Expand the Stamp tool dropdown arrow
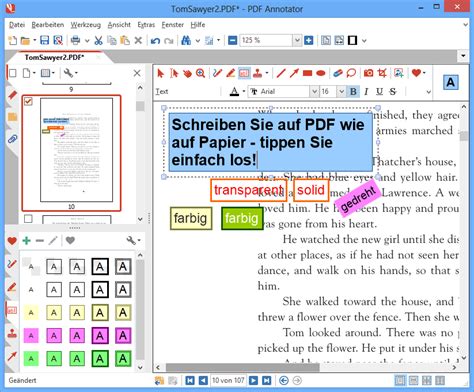 click(267, 73)
